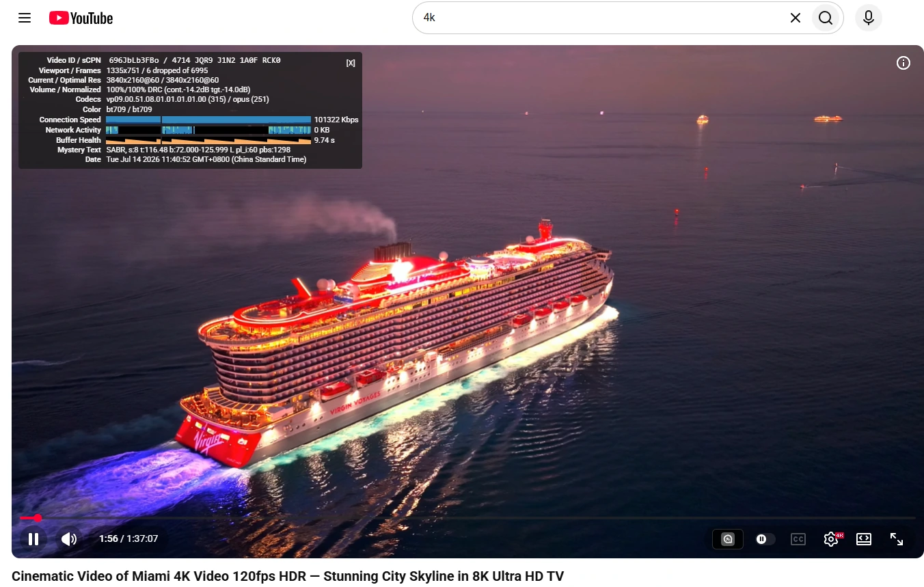Switch to theater mode
Image resolution: width=924 pixels, height=587 pixels.
pyautogui.click(x=864, y=539)
